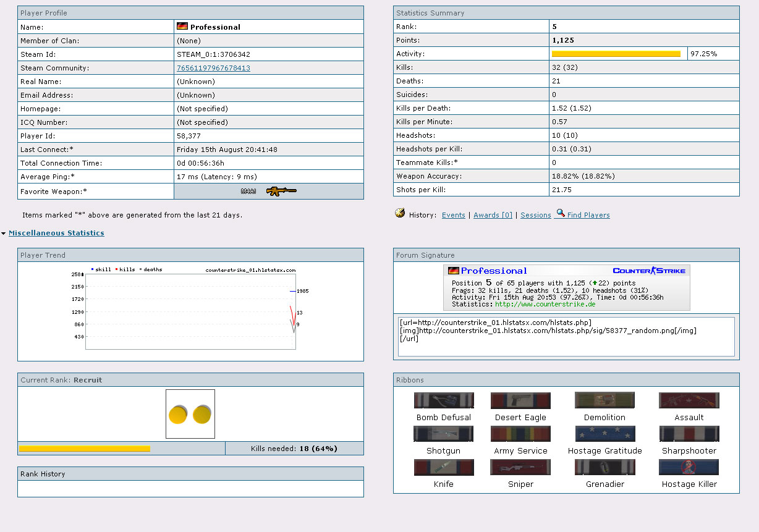Click the German flag next to Professional name

pos(182,27)
